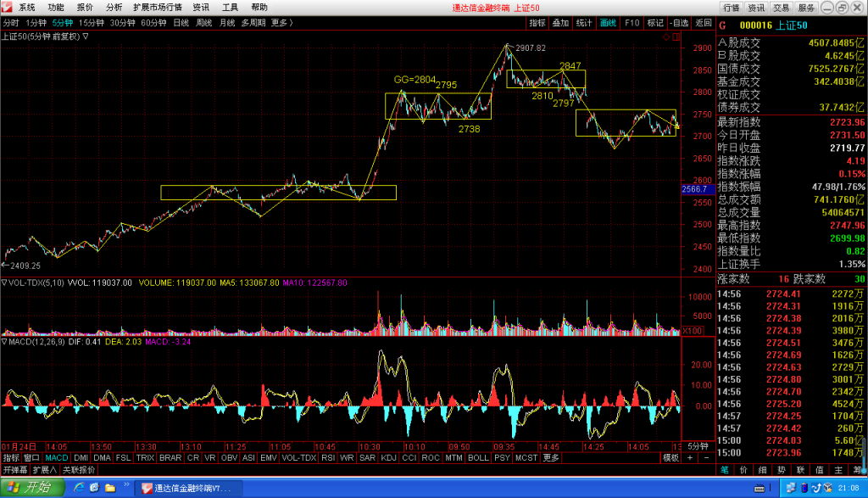The height and width of the screenshot is (498, 868).
Task: Open the folder icon in taskbar
Action: click(x=110, y=488)
